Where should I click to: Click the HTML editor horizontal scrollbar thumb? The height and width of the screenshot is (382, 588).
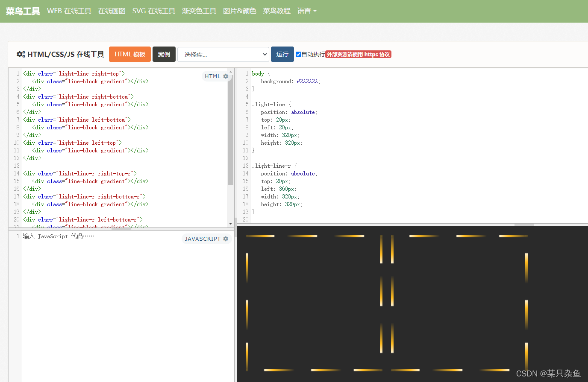[x=121, y=229]
